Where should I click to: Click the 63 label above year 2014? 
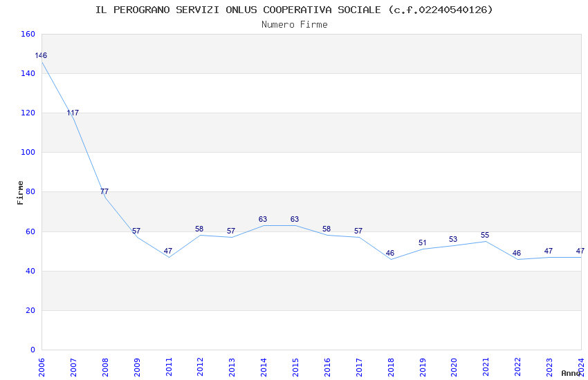(x=262, y=219)
